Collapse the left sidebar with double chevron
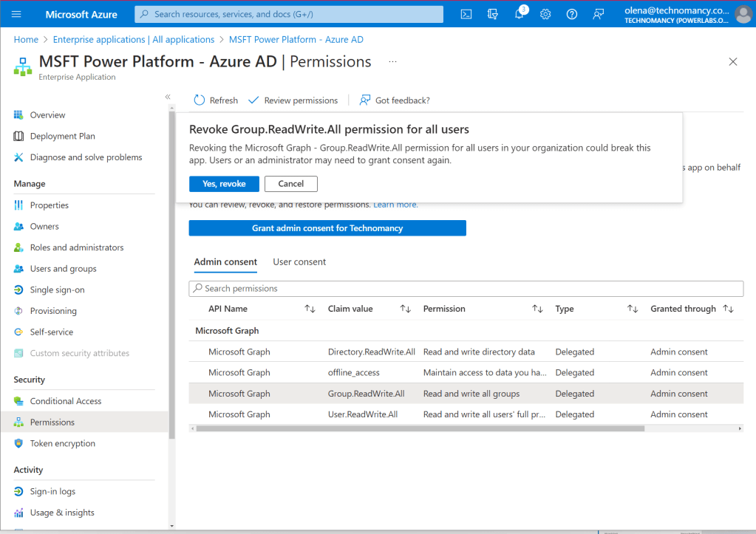This screenshot has width=756, height=534. coord(168,97)
